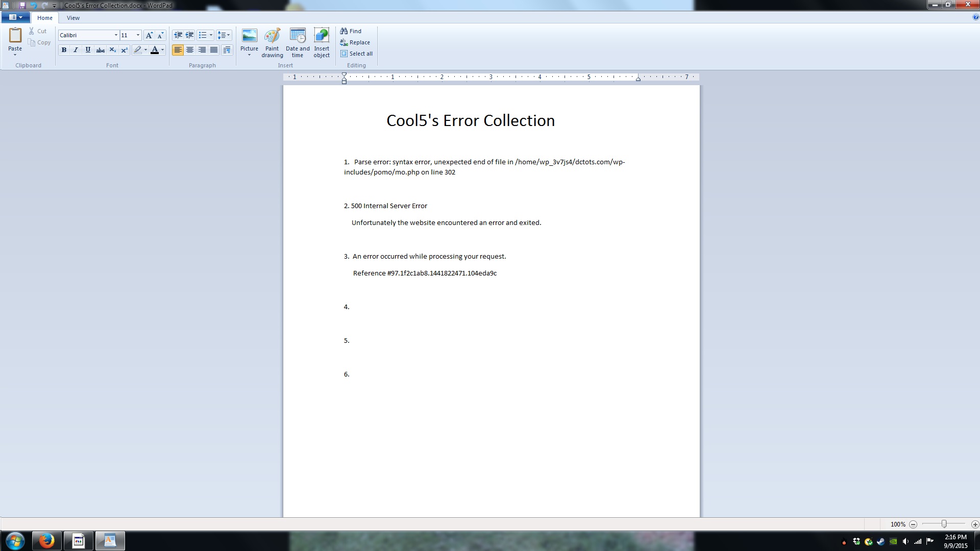Open the WordPad file menu button
This screenshot has height=551, width=980.
[x=15, y=17]
